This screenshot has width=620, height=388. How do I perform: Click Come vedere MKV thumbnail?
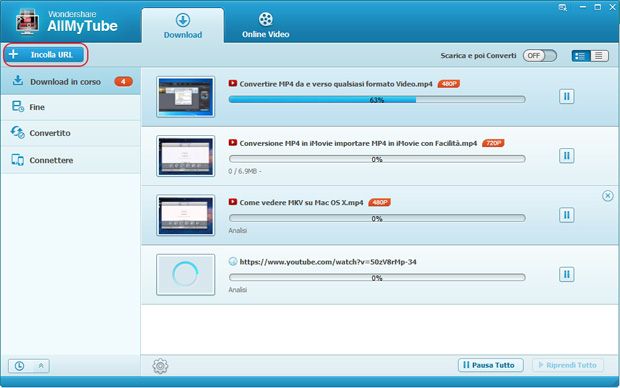[185, 215]
